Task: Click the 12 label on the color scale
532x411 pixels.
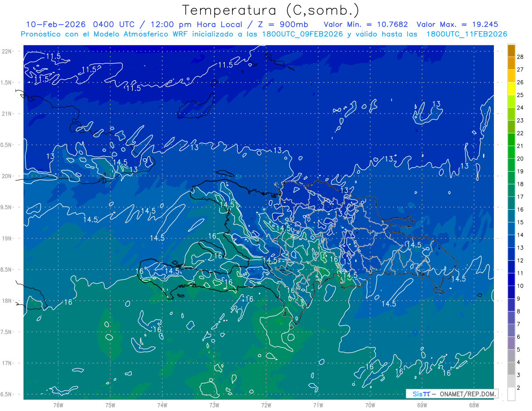Action: (520, 261)
